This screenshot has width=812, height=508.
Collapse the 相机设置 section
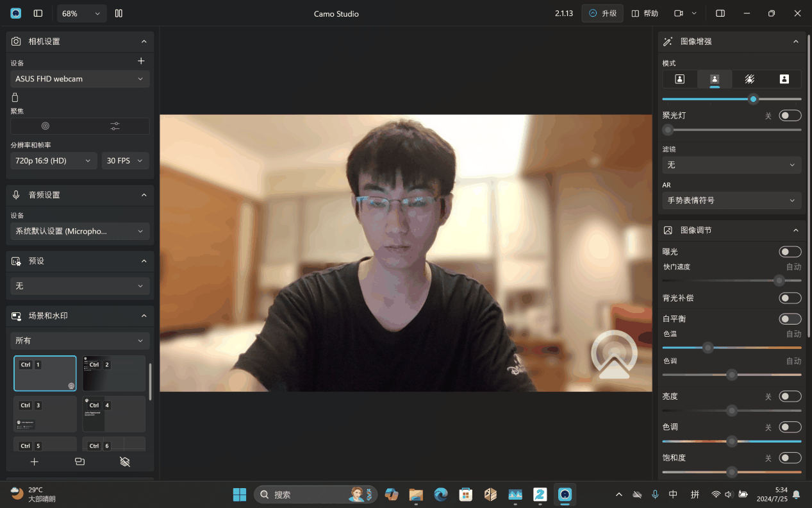click(x=144, y=42)
